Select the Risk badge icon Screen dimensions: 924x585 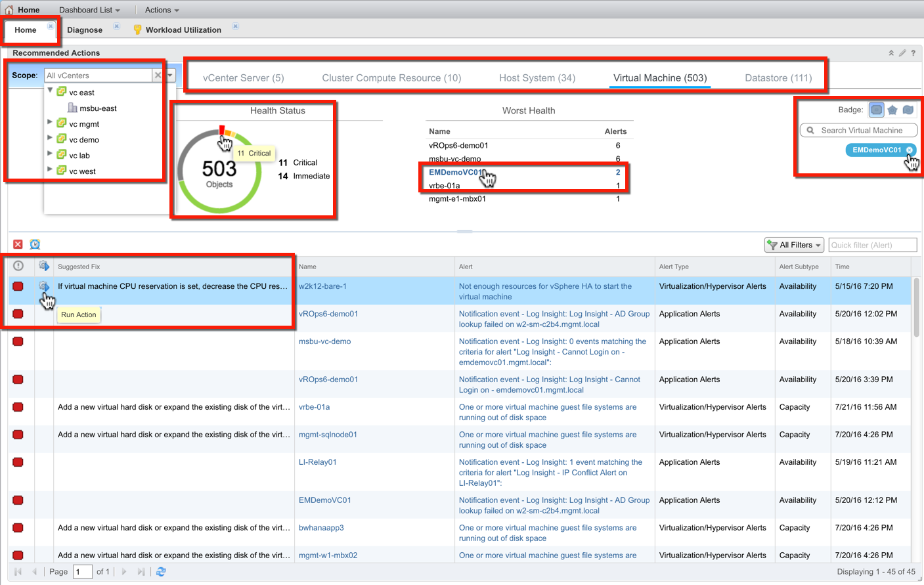coord(892,110)
